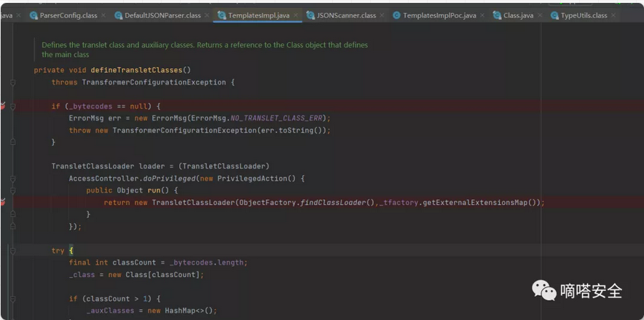The image size is (644, 320).
Task: Click the try keyword
Action: click(x=58, y=251)
